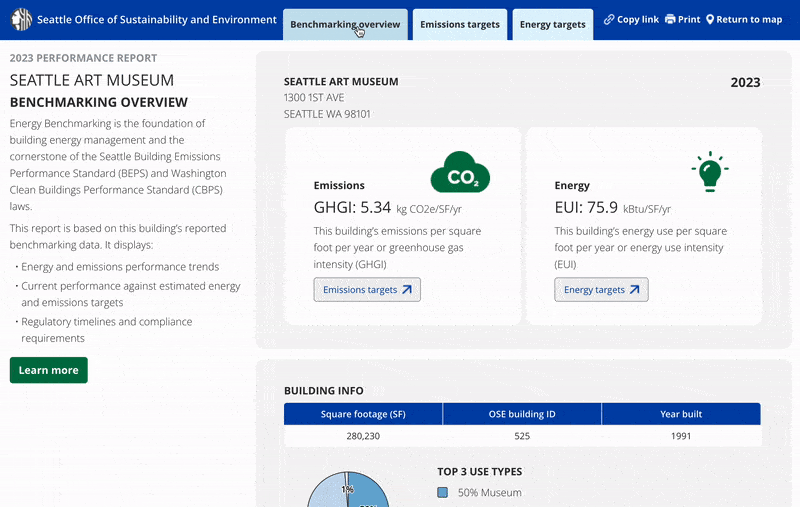Image resolution: width=800 pixels, height=507 pixels.
Task: Click arrow icon on Emissions targets button
Action: (407, 290)
